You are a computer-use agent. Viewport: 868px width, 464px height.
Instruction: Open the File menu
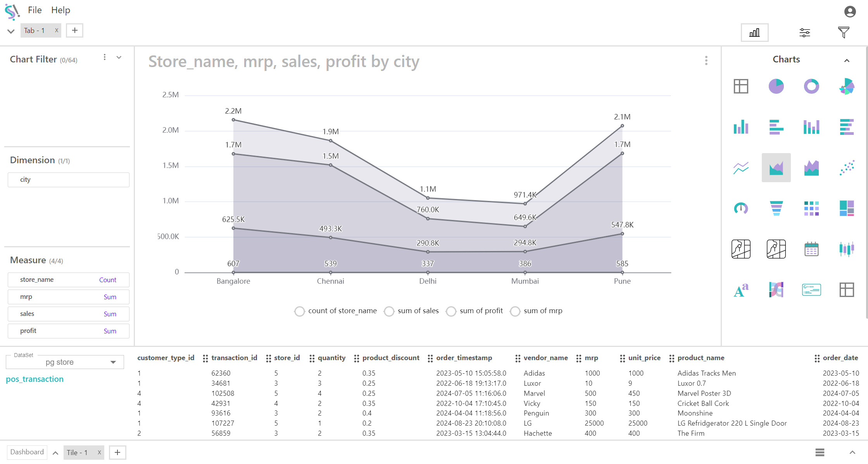tap(35, 10)
